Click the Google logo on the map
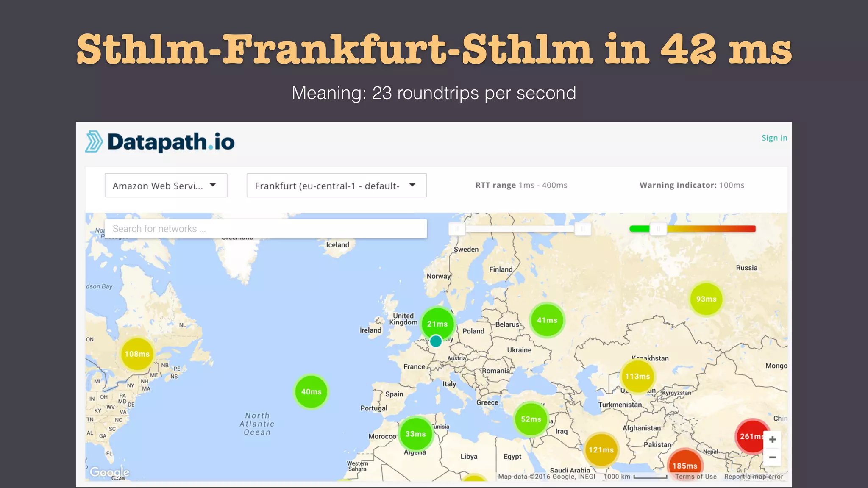Viewport: 868px width, 488px height. (110, 472)
